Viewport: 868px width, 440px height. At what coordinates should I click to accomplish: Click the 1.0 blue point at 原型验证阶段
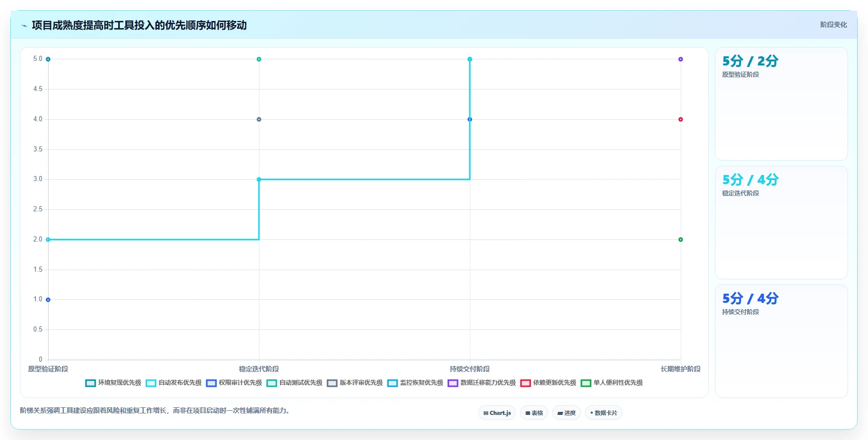point(48,300)
